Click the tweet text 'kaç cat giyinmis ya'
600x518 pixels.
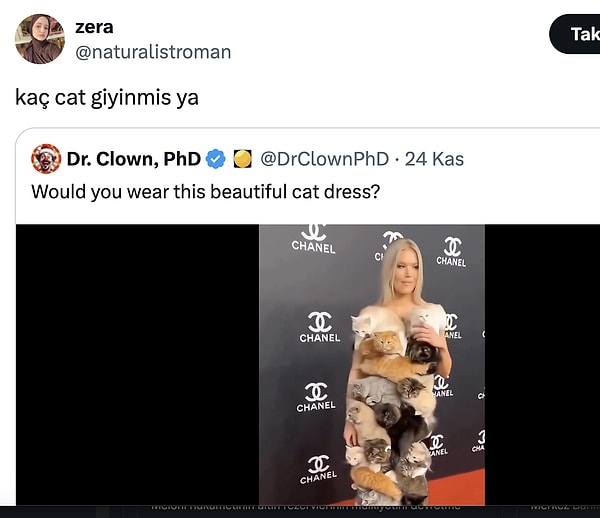tap(107, 98)
